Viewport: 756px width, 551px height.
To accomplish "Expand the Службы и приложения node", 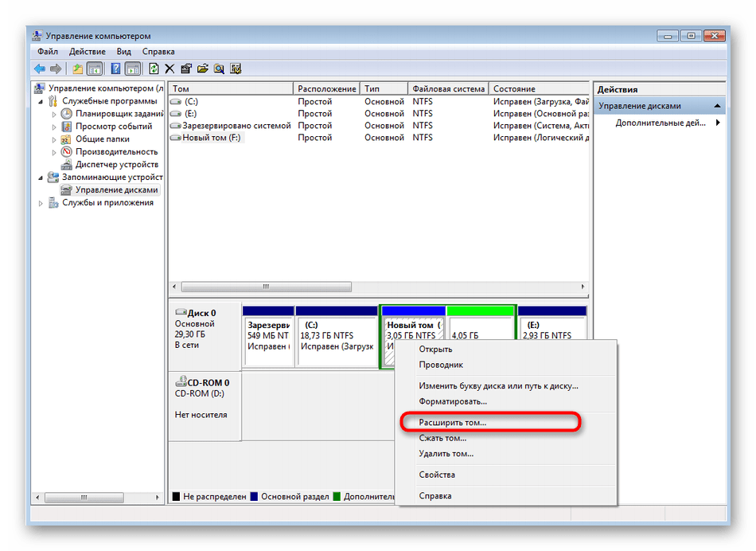I will pyautogui.click(x=42, y=203).
